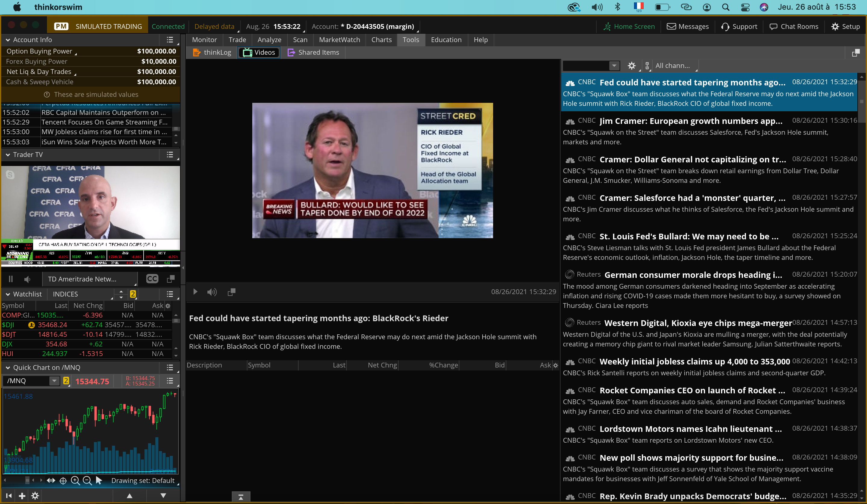The width and height of the screenshot is (867, 504).
Task: Select the pointer cursor tool in the quick chart
Action: pos(99,481)
